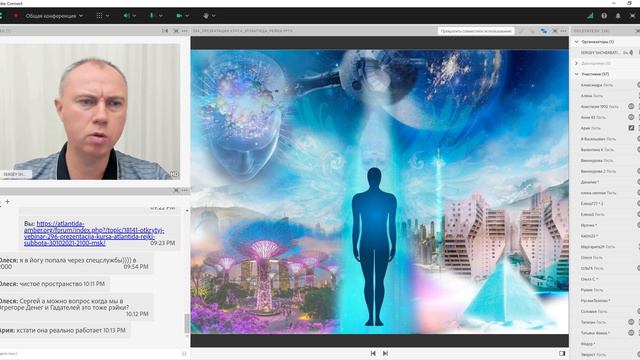Image resolution: width=640 pixels, height=360 pixels.
Task: Toggle the sync navigation icon in share pod
Action: tap(544, 31)
